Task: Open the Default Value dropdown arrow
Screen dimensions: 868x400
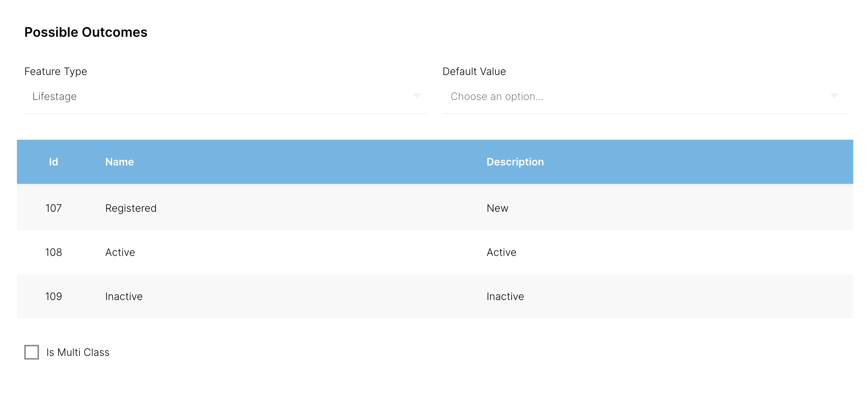Action: pos(834,96)
